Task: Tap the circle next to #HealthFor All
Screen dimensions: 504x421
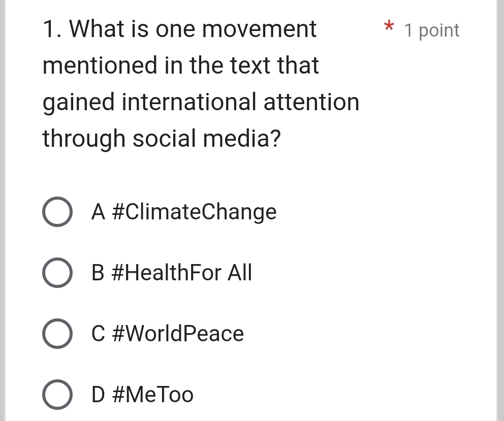Action: [57, 273]
